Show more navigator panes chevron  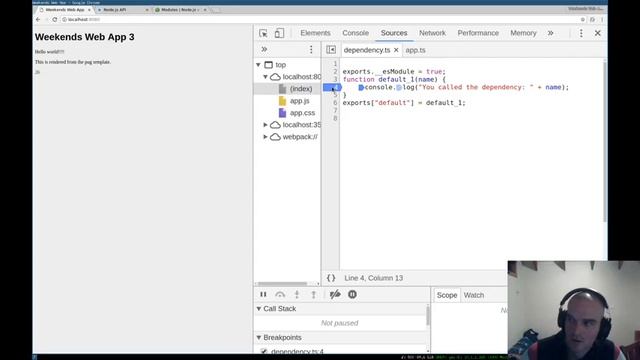pyautogui.click(x=264, y=49)
